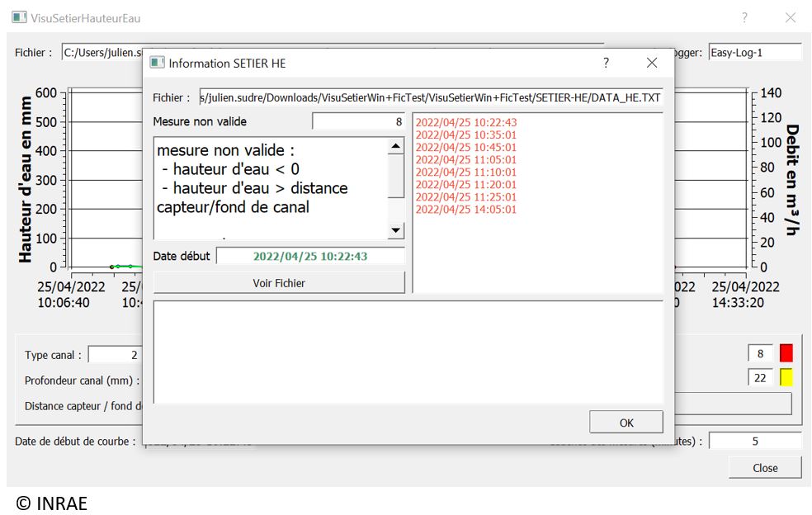Click the main window help question mark
Screen dimensions: 812x515
744,17
